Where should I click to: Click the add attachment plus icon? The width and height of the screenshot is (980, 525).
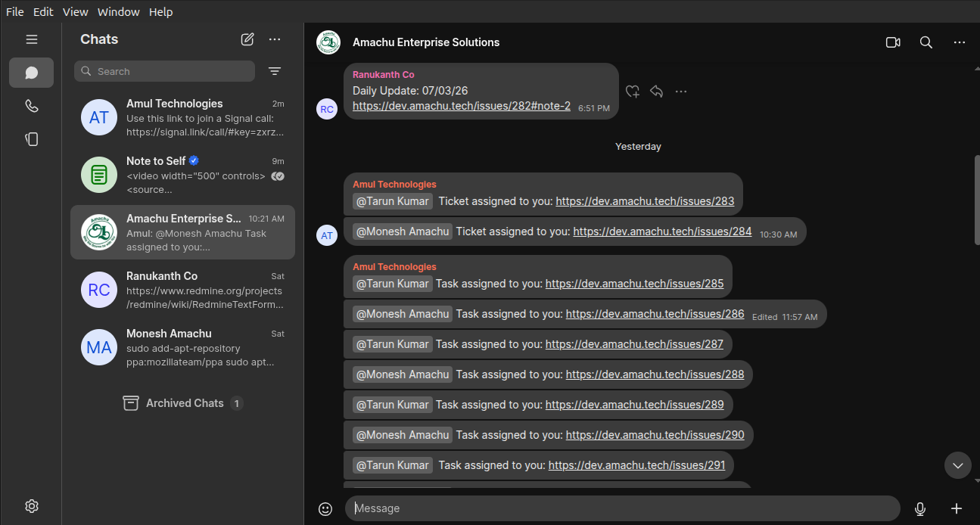957,509
